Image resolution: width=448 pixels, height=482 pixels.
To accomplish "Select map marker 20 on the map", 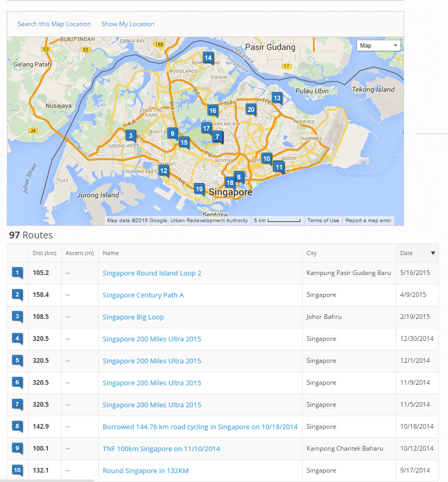I will point(251,110).
